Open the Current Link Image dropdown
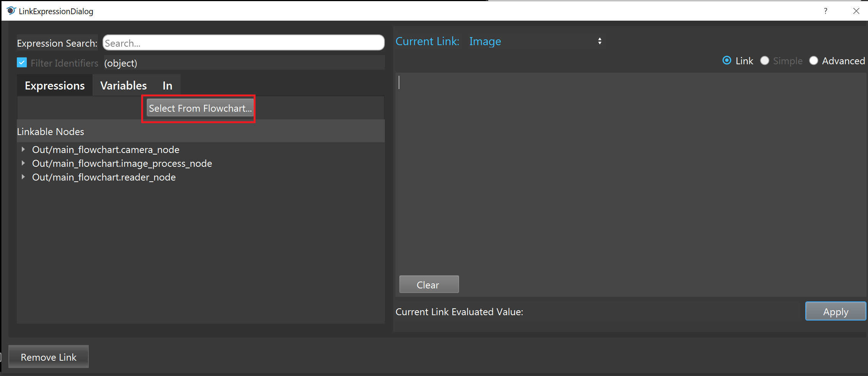868x376 pixels. point(536,41)
